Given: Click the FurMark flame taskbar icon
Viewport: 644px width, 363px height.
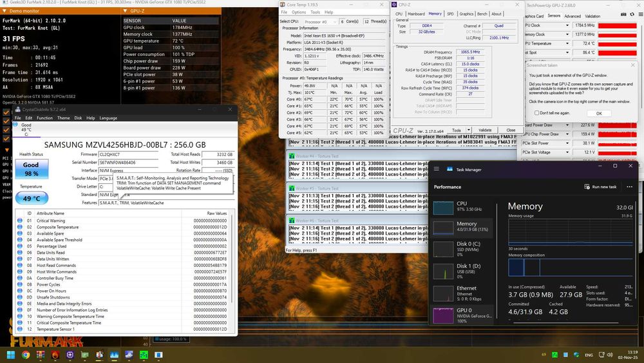Looking at the screenshot, I should (x=55, y=355).
